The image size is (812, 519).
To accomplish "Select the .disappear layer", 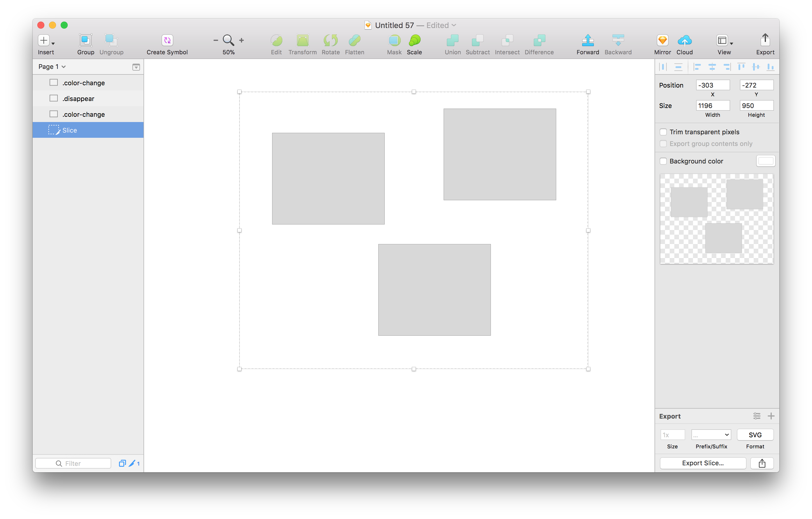I will tap(78, 99).
